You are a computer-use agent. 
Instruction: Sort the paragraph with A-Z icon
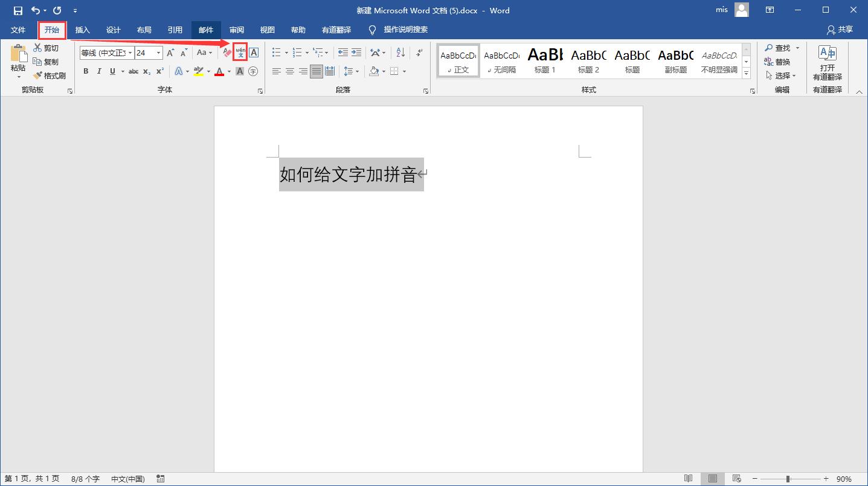point(399,53)
